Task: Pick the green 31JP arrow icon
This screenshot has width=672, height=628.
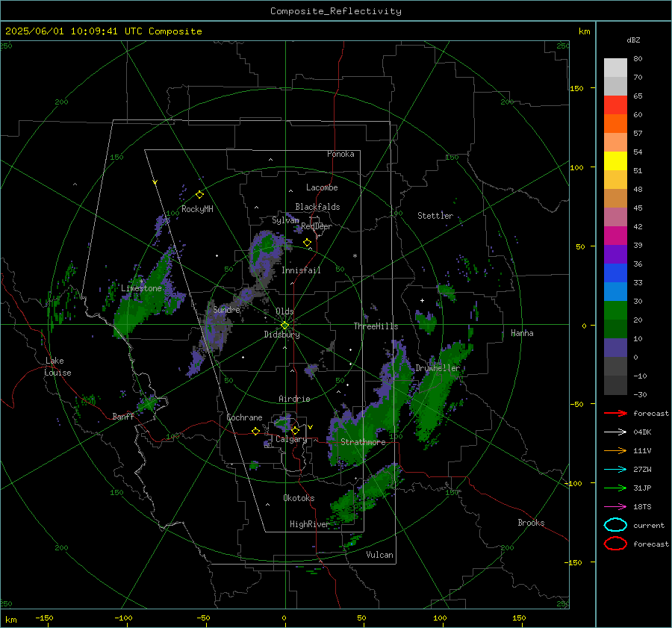Action: coord(615,488)
